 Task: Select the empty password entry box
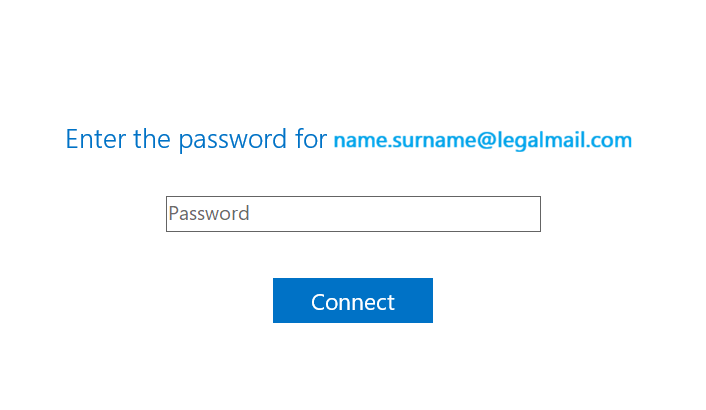353,214
